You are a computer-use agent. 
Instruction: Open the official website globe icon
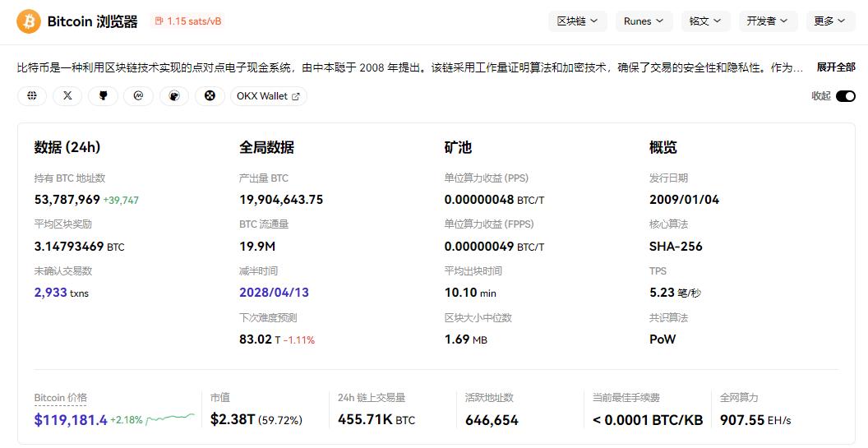(32, 96)
